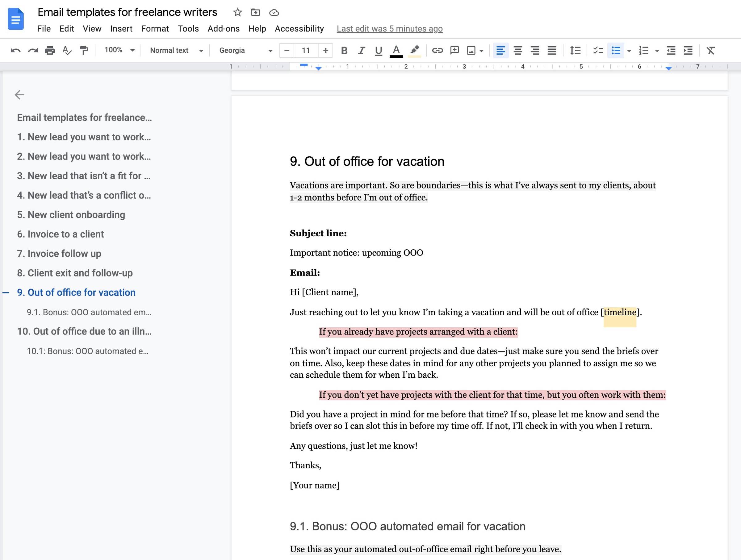Increase indent
The width and height of the screenshot is (741, 560).
pos(688,51)
